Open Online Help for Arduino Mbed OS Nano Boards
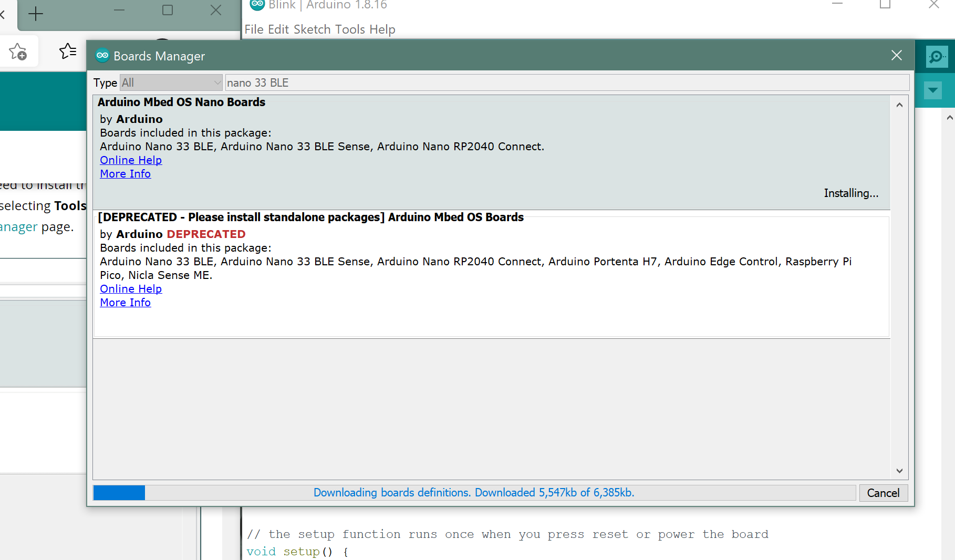This screenshot has height=560, width=955. point(131,160)
